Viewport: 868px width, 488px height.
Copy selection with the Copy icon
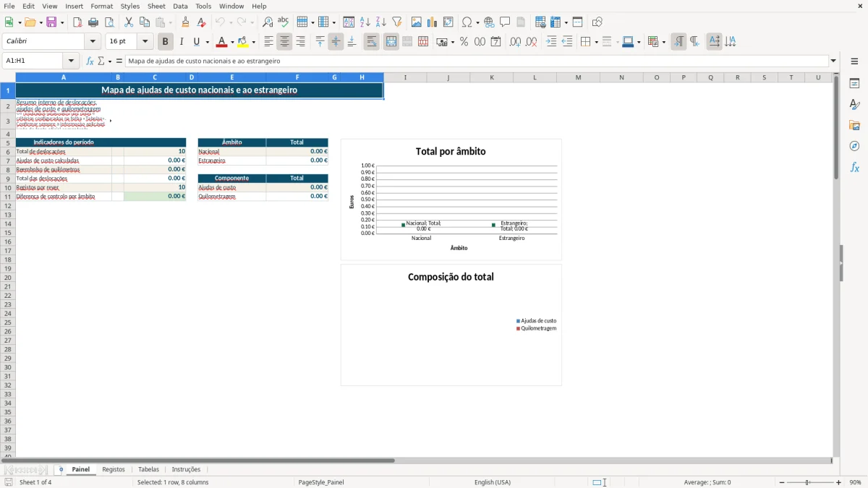145,22
